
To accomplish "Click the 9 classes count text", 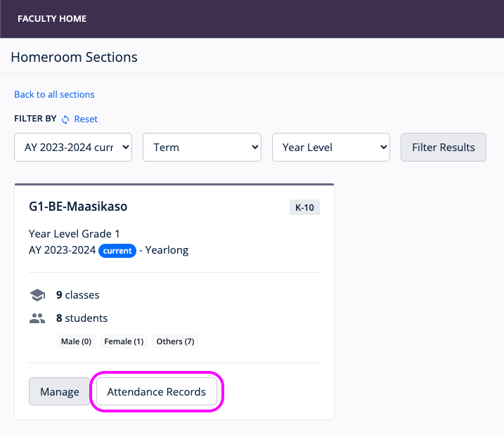I will [77, 295].
